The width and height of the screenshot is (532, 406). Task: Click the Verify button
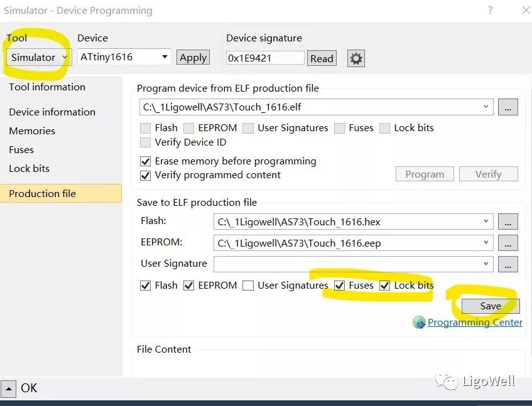(488, 174)
